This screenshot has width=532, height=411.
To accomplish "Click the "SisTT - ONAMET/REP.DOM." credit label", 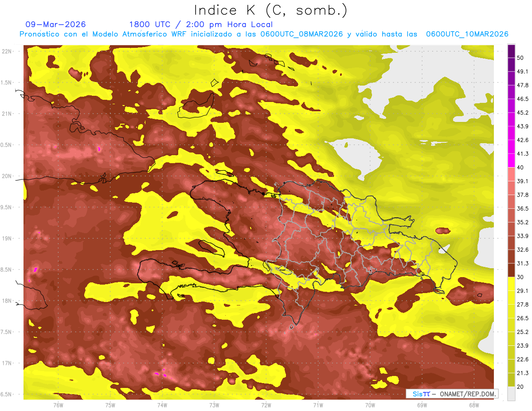I will click(453, 394).
